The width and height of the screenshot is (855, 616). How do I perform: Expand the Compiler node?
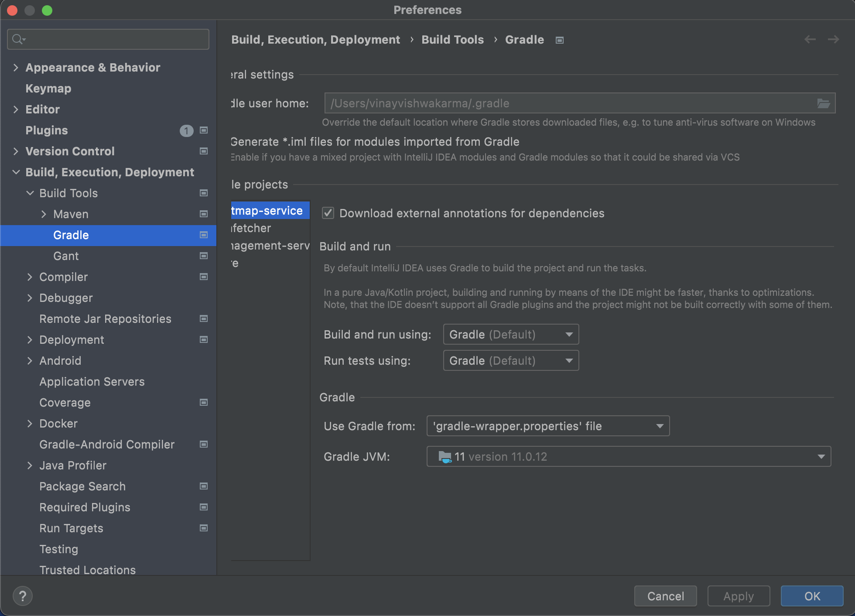[x=30, y=277]
